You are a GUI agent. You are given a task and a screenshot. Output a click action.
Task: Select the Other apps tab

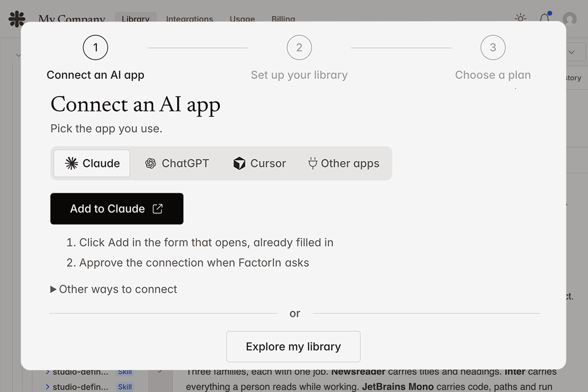pos(343,163)
